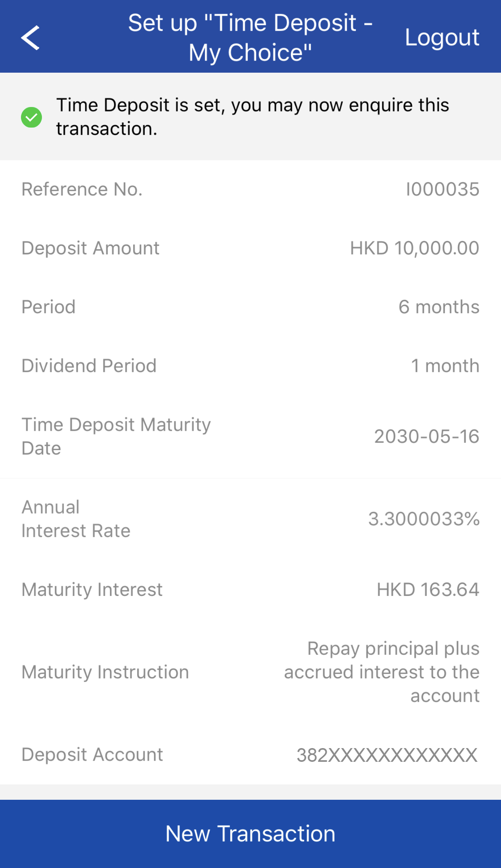Click the page title in header

250,38
